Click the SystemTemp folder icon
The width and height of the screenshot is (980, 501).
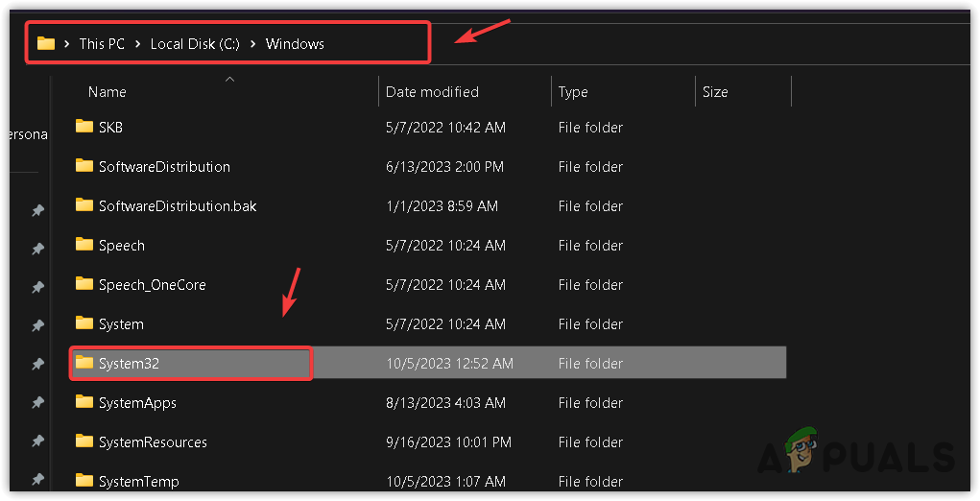(x=84, y=481)
